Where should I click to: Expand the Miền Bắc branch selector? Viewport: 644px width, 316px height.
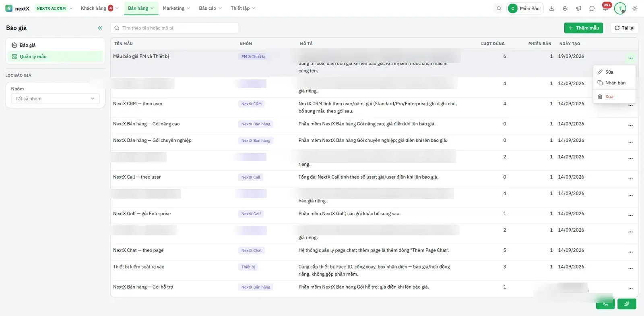pos(525,8)
